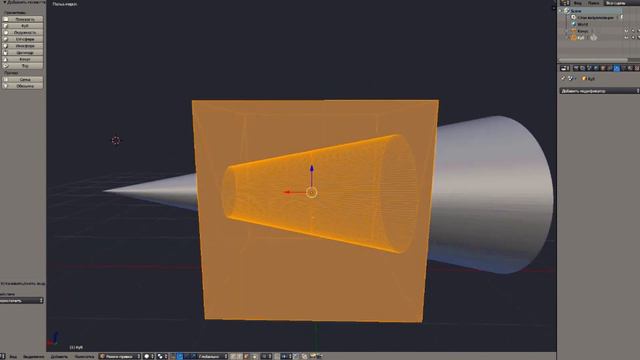The image size is (640, 360).
Task: Toggle the 3D manipulator widget button
Action: [x=173, y=356]
